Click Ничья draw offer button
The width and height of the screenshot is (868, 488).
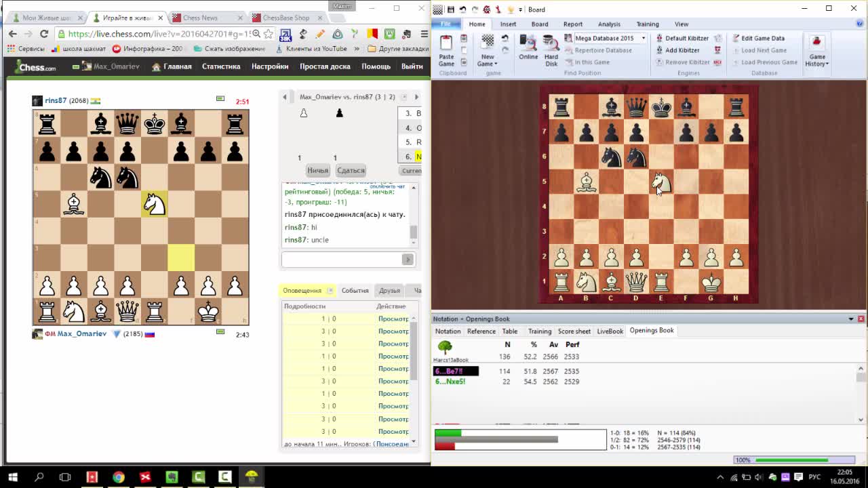pyautogui.click(x=317, y=171)
